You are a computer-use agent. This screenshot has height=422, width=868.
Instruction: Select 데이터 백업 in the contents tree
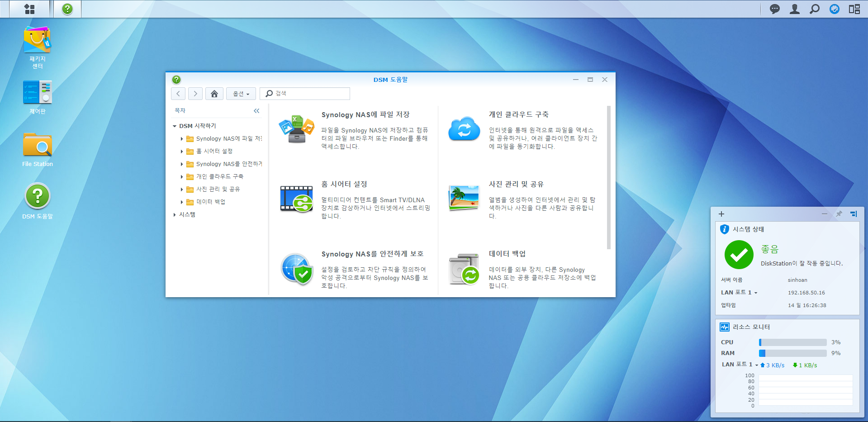[211, 202]
